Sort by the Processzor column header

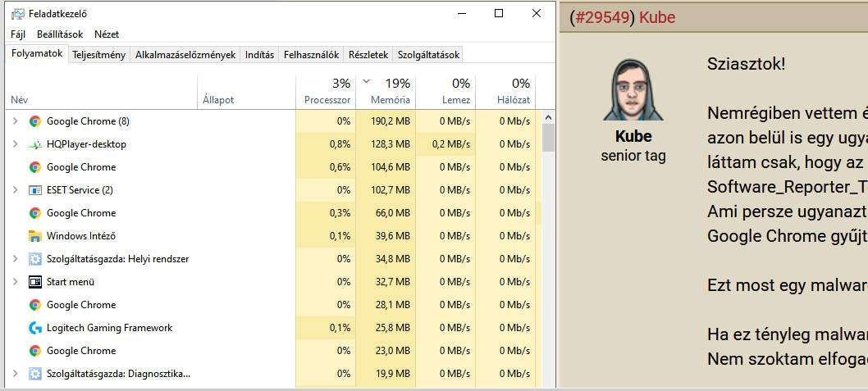326,91
